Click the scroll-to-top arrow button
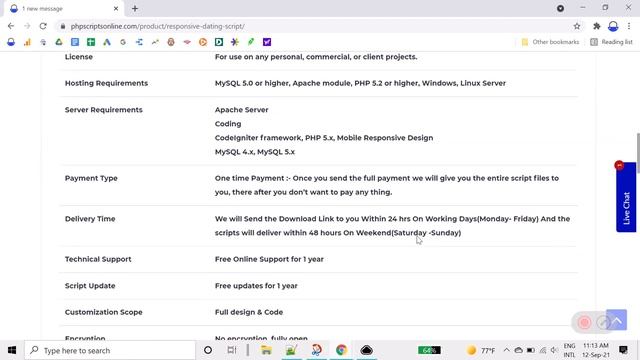 point(617,320)
